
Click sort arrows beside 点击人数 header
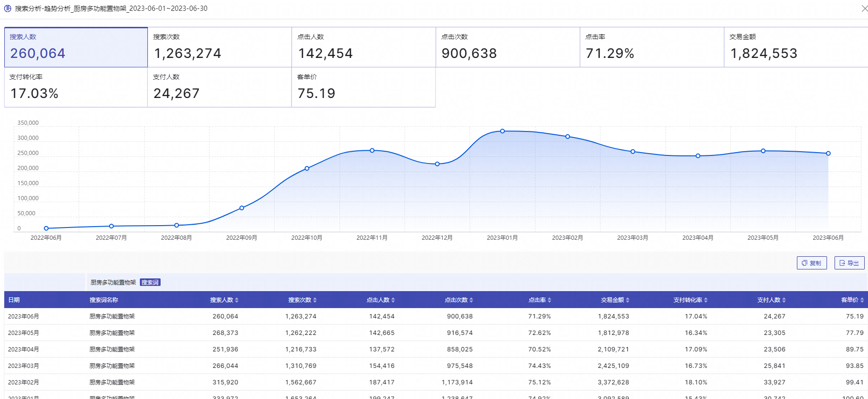393,300
